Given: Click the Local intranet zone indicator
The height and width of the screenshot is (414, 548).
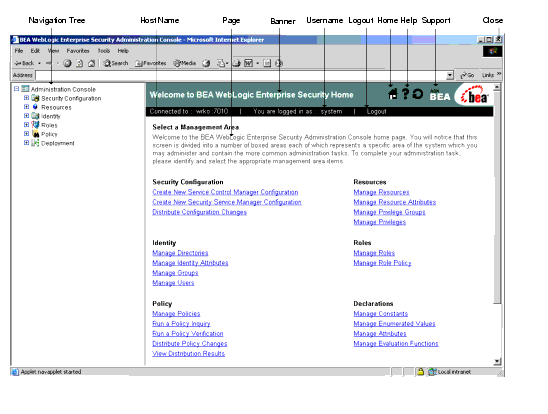Looking at the screenshot, I should 450,372.
